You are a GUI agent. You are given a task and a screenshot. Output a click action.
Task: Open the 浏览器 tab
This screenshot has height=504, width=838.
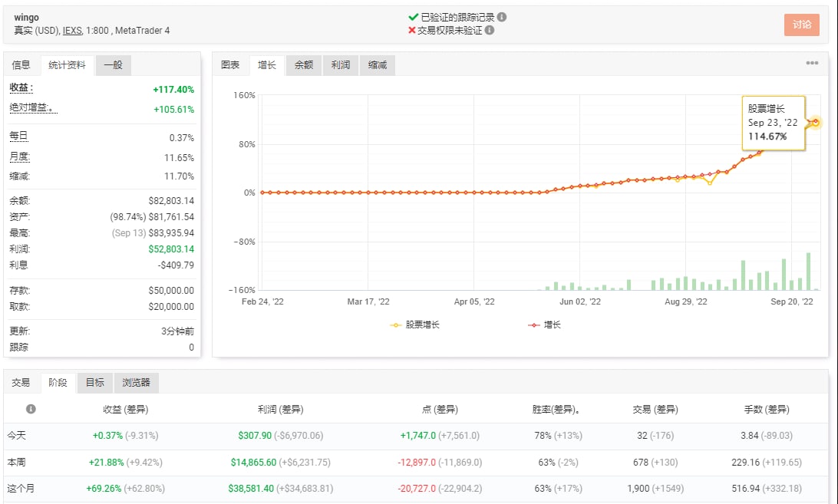click(x=137, y=383)
